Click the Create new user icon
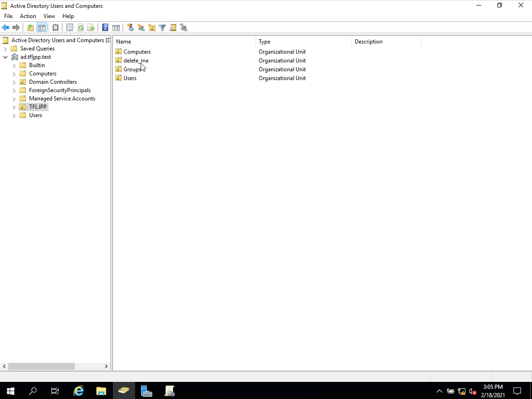This screenshot has width=532, height=399. [x=130, y=28]
